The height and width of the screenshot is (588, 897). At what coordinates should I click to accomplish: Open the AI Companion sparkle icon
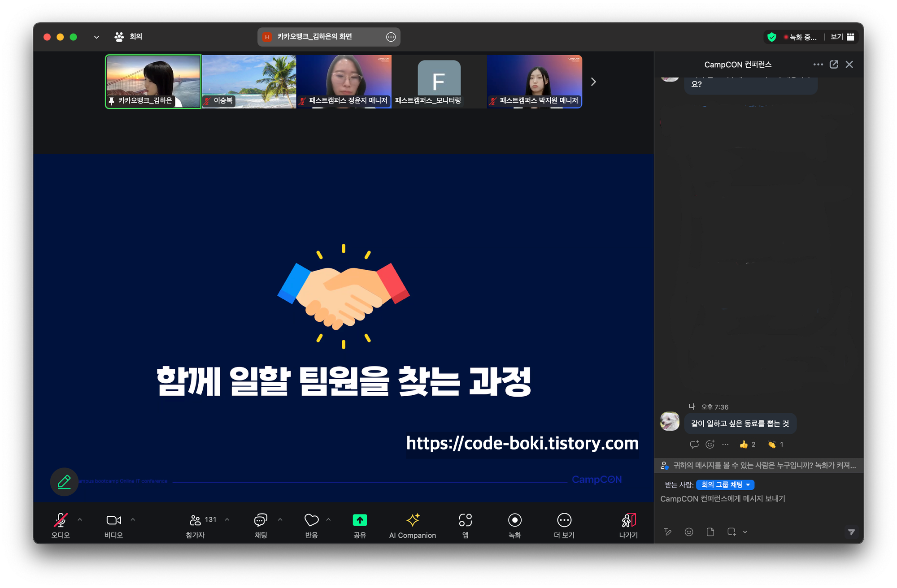click(x=413, y=520)
